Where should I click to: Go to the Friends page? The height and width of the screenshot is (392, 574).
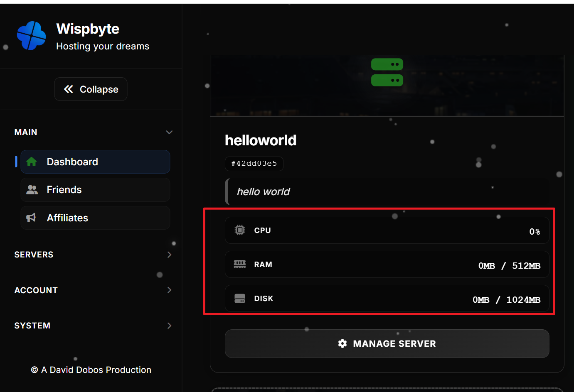[95, 190]
